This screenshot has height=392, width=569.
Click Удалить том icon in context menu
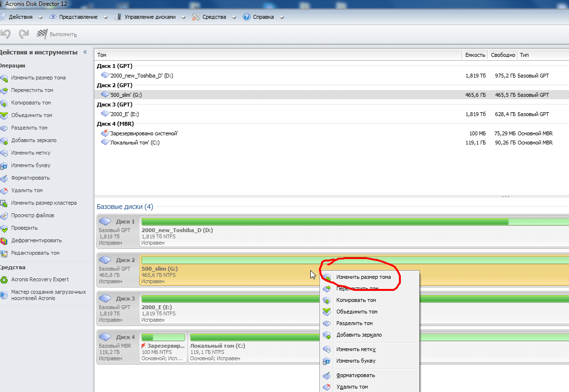pyautogui.click(x=327, y=387)
